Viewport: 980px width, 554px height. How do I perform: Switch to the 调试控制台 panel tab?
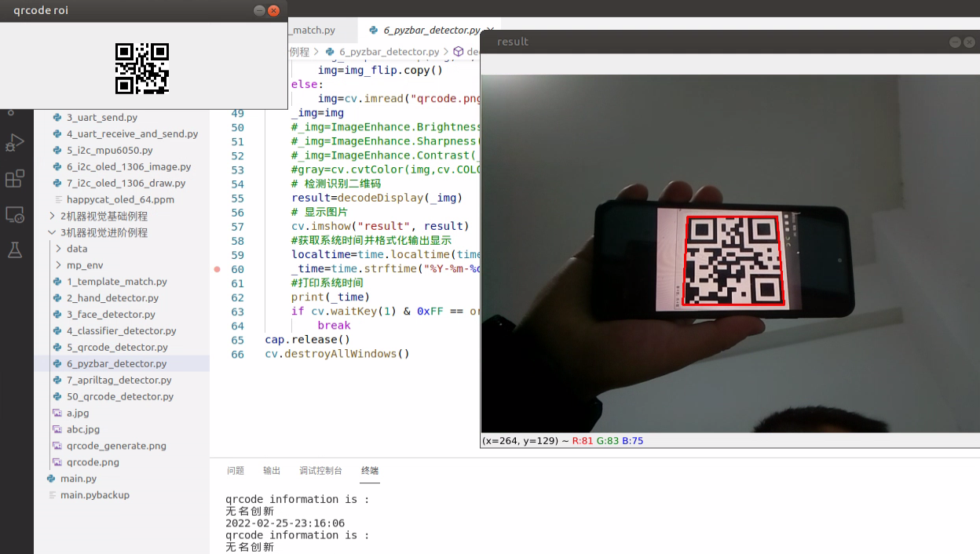click(x=320, y=471)
